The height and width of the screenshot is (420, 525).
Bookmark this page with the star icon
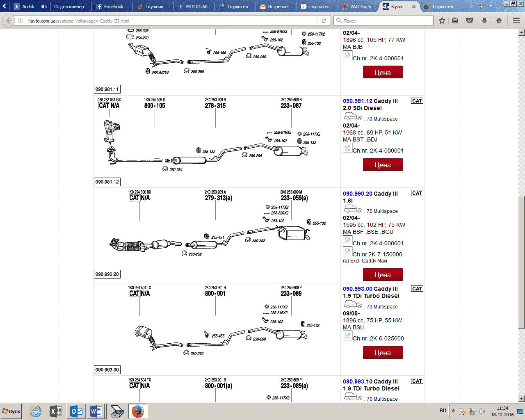(x=442, y=21)
